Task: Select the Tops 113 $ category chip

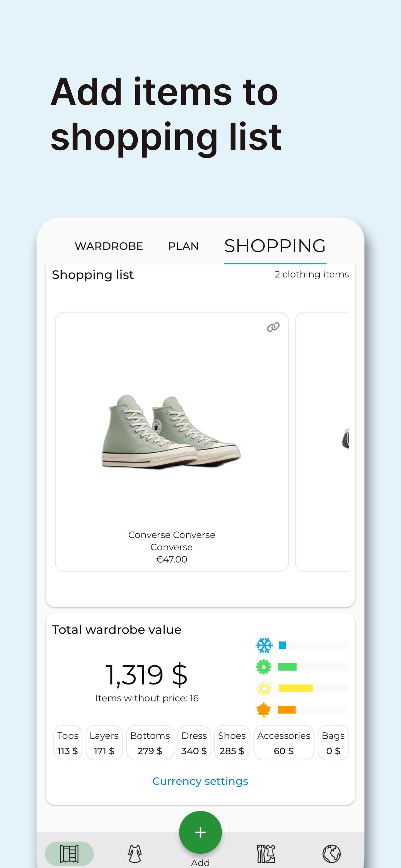Action: (68, 743)
